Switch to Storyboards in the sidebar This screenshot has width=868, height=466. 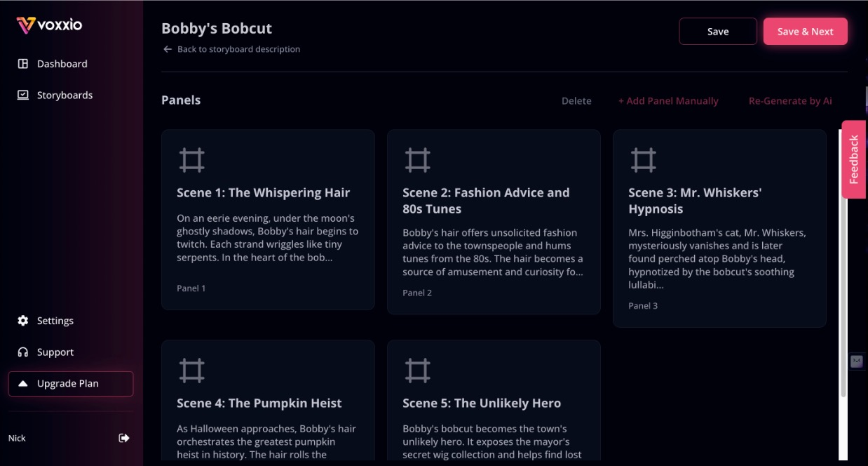[x=65, y=95]
